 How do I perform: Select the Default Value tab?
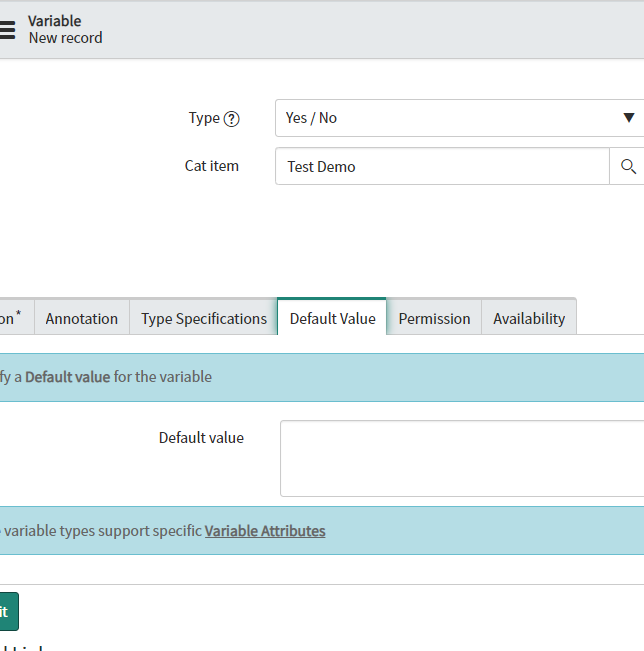[332, 318]
